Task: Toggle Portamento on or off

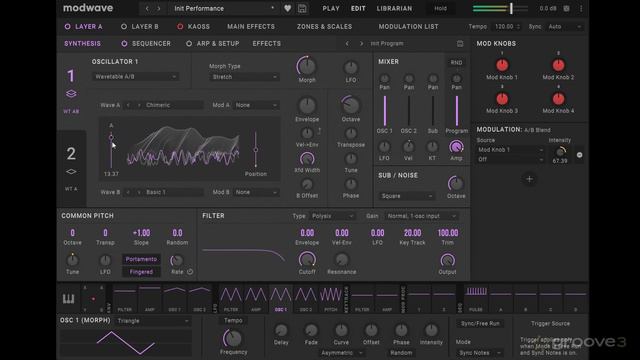Action: coord(141,259)
